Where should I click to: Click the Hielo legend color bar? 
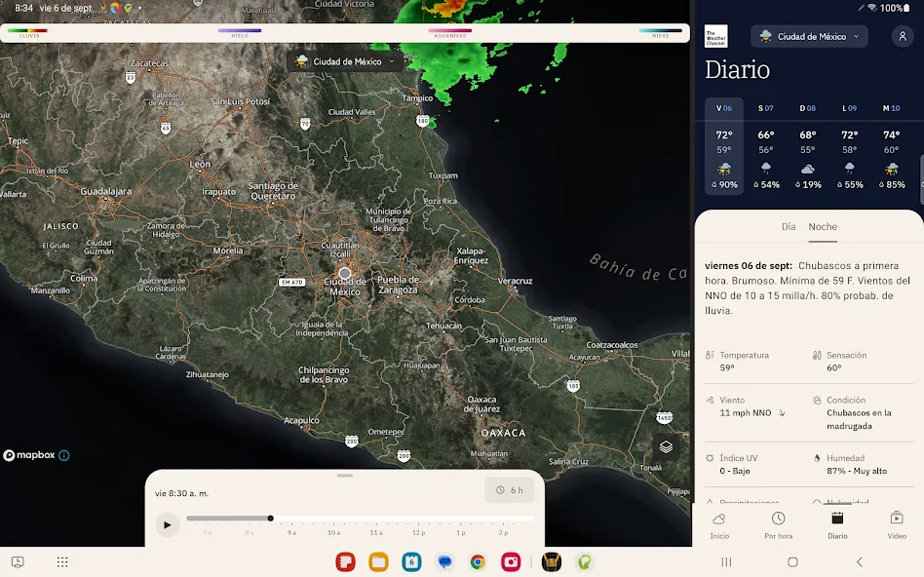pos(239,30)
